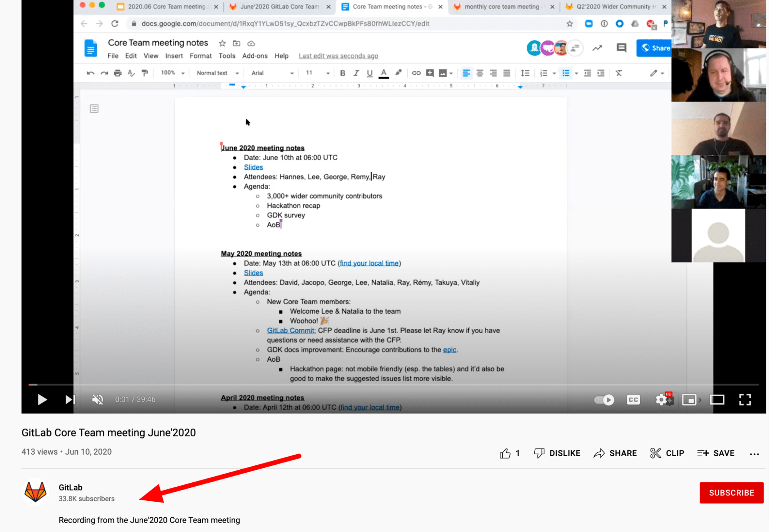
Task: Switch the player to theater mode
Action: coord(718,400)
